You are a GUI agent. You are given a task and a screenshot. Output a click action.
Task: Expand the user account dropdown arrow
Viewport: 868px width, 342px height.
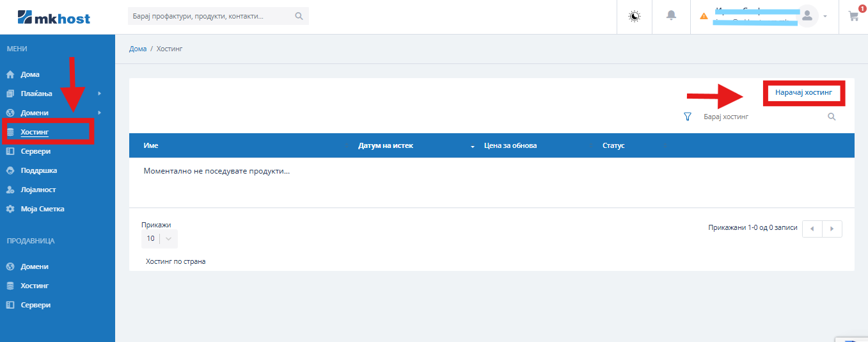tap(825, 17)
